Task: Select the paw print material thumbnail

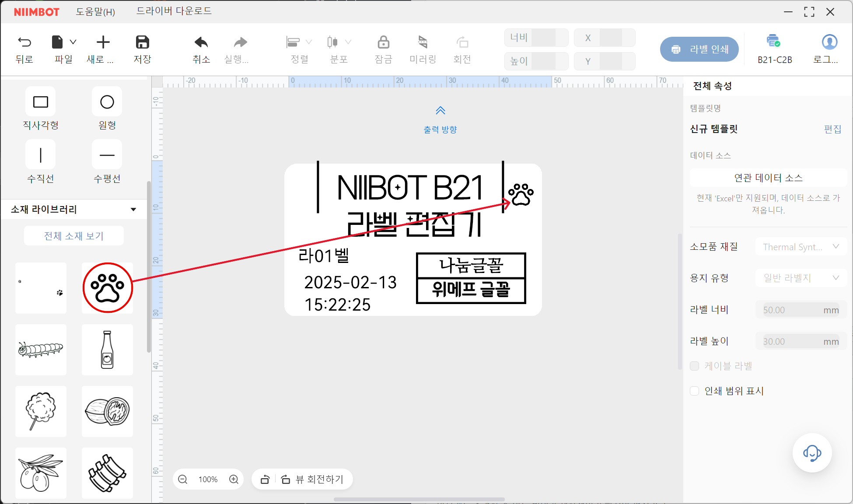Action: coord(107,288)
